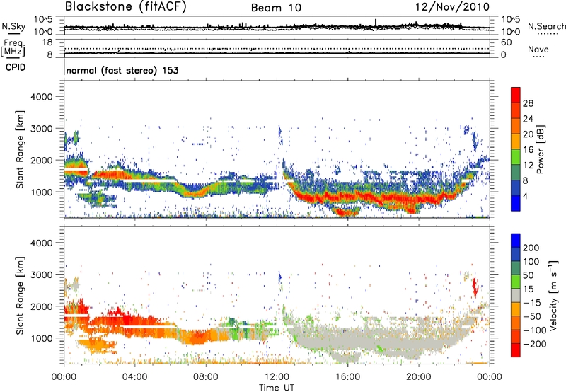Click the 'Nave' legend label
This screenshot has width=566, height=392.
[x=538, y=49]
